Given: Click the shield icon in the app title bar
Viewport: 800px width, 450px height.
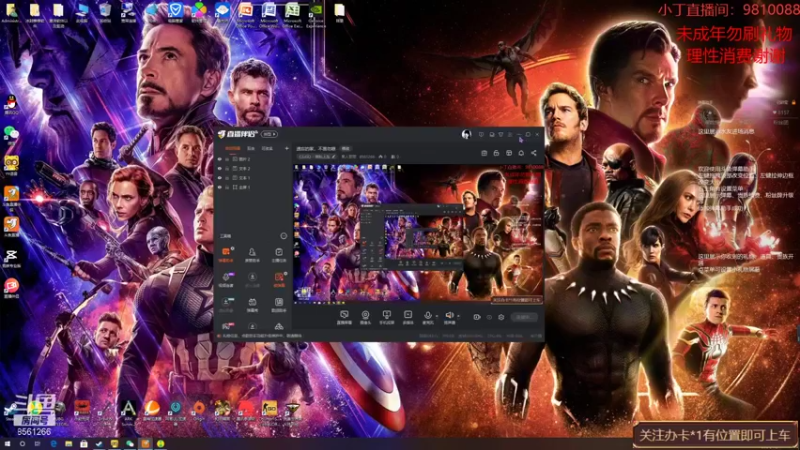Looking at the screenshot, I should pos(501,134).
